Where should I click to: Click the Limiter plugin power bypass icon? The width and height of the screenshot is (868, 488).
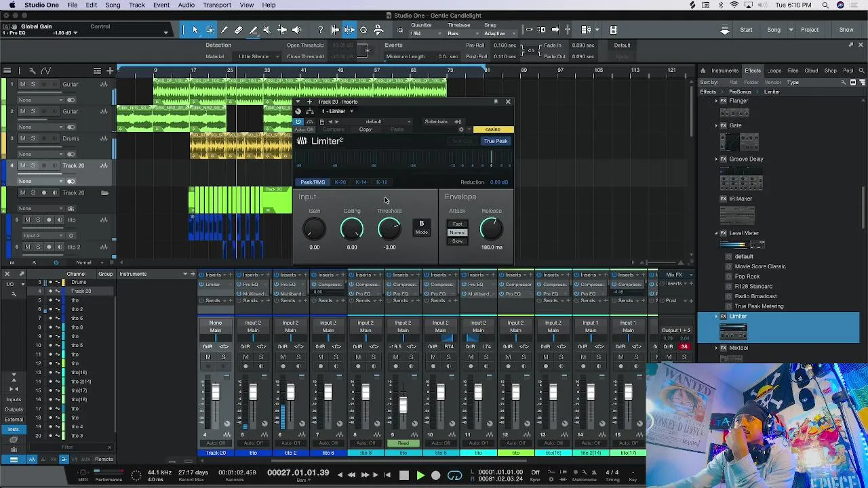[298, 122]
